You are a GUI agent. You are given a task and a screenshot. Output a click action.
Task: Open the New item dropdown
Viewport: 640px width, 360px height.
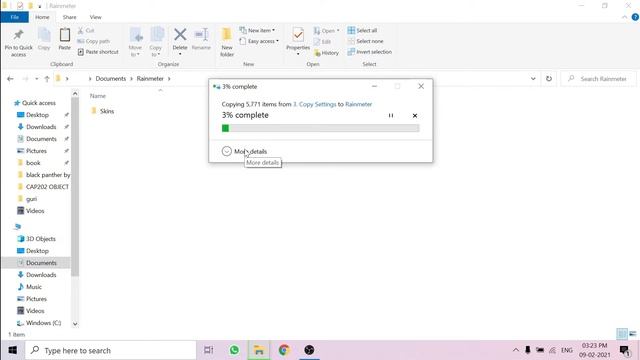[x=257, y=31]
